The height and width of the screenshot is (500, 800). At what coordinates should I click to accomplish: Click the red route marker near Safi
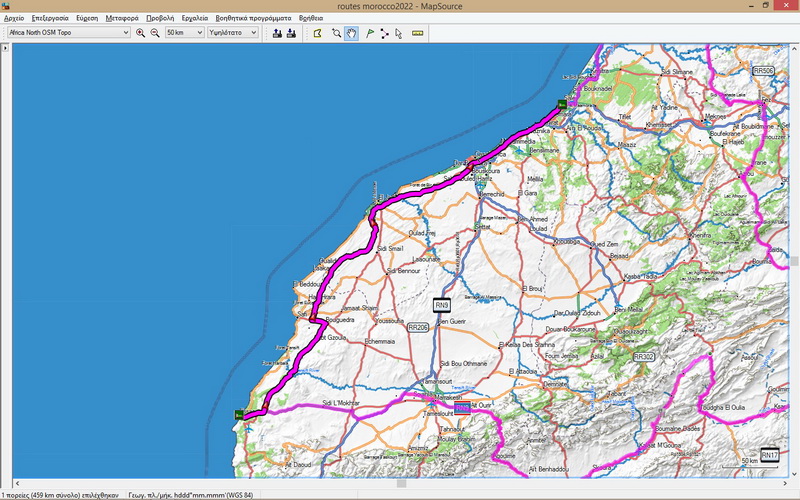(312, 318)
